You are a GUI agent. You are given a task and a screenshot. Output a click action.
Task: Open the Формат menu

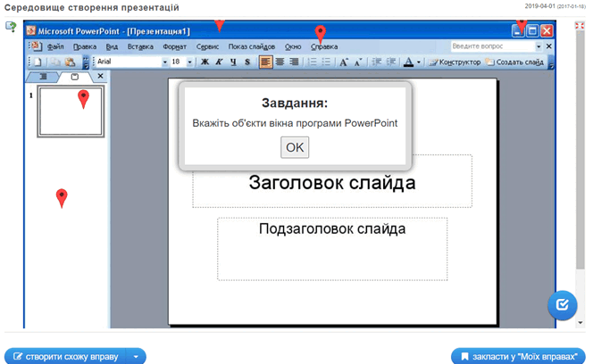(x=174, y=46)
